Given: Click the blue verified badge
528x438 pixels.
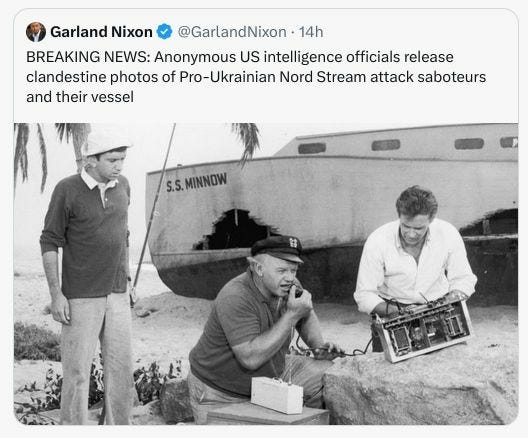Looking at the screenshot, I should tap(165, 32).
